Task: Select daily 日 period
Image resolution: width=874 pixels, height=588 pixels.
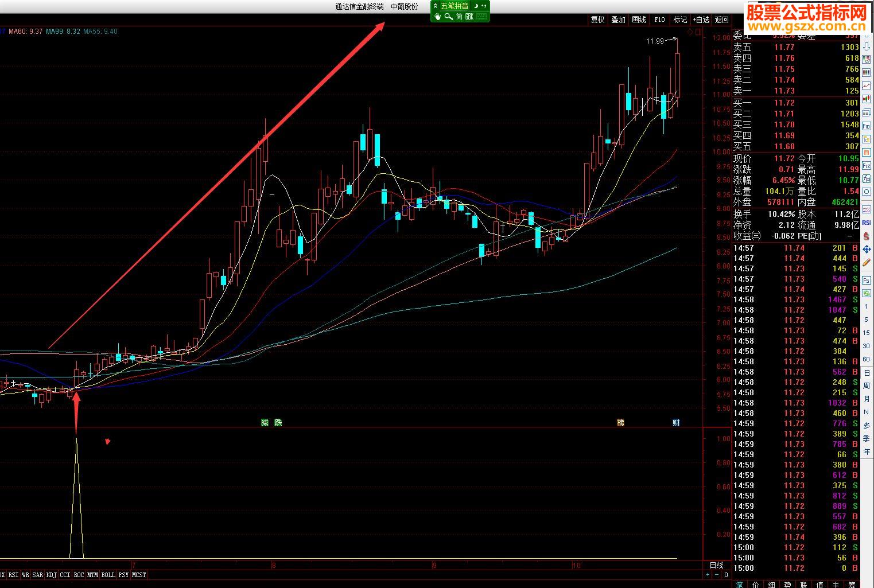Action: click(867, 373)
